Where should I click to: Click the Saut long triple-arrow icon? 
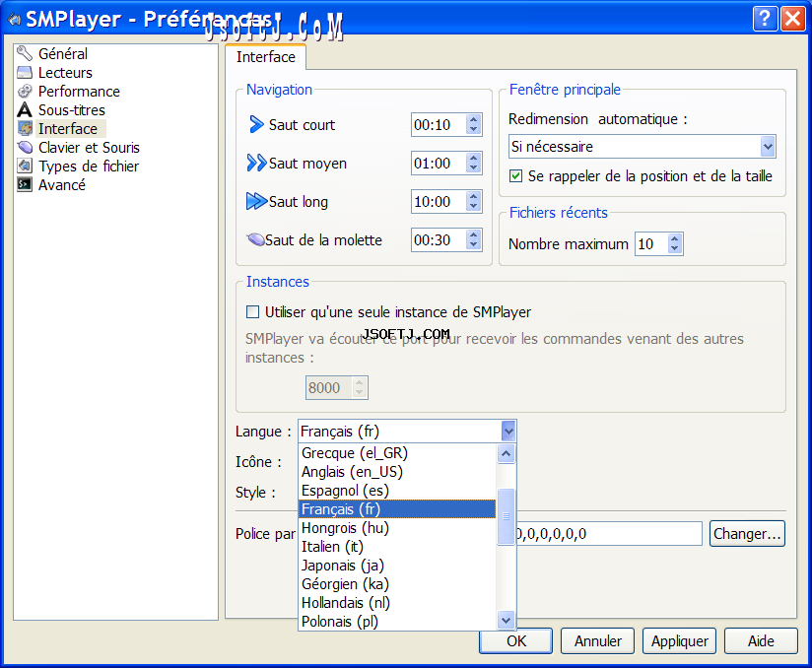tap(256, 201)
